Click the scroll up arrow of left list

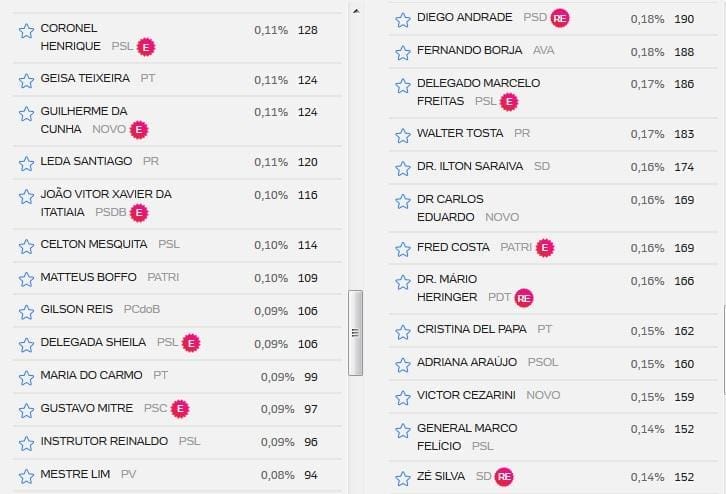(x=356, y=11)
